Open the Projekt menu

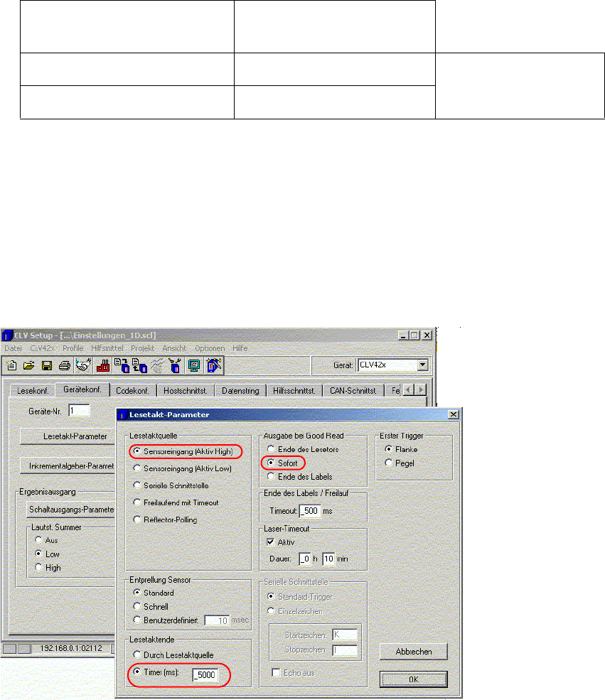142,348
